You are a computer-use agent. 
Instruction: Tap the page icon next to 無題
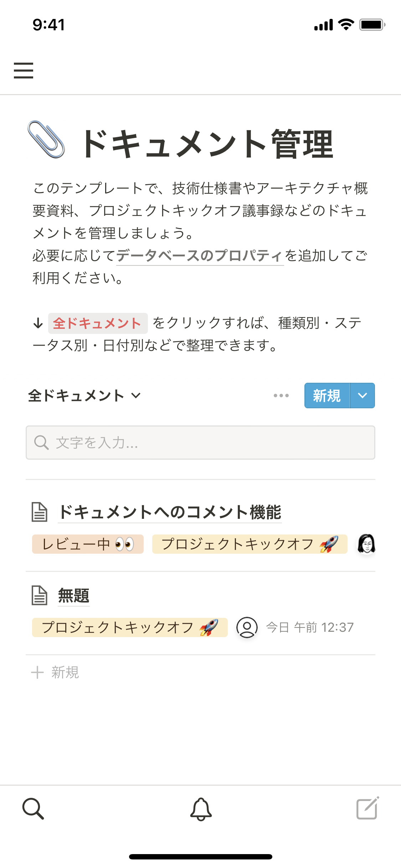point(39,595)
